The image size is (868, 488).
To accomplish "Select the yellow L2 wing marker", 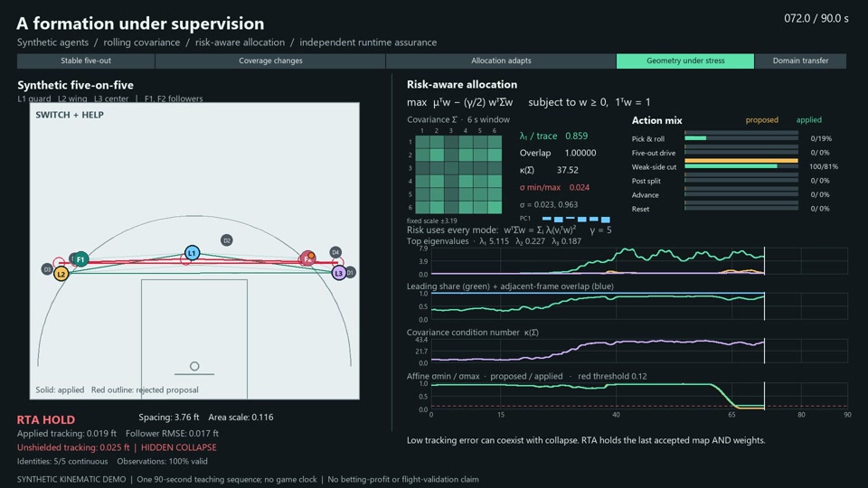I will pos(61,273).
